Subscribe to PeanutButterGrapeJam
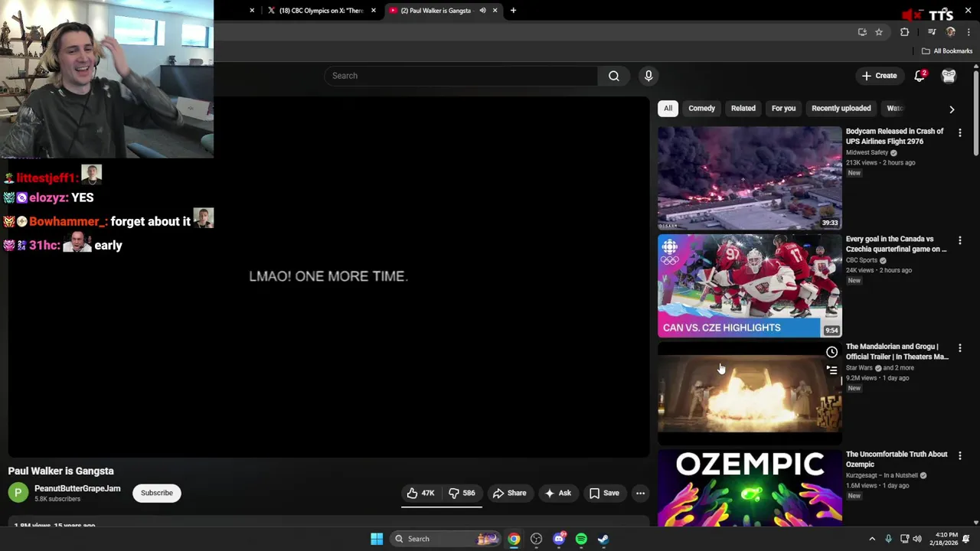 click(156, 493)
